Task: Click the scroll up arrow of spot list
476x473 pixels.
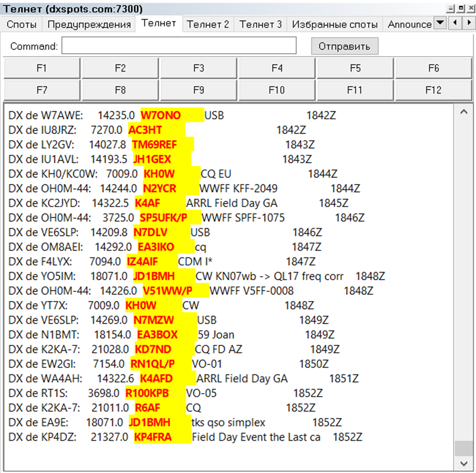Action: pos(463,112)
